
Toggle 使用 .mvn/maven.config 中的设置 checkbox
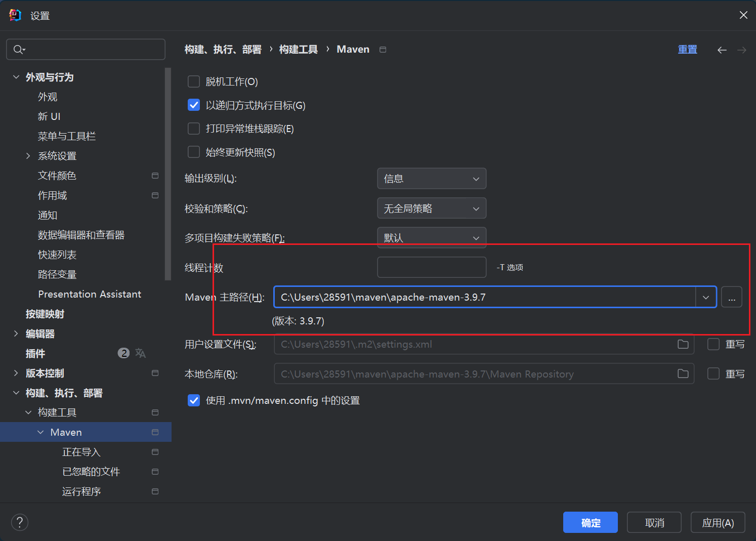194,400
